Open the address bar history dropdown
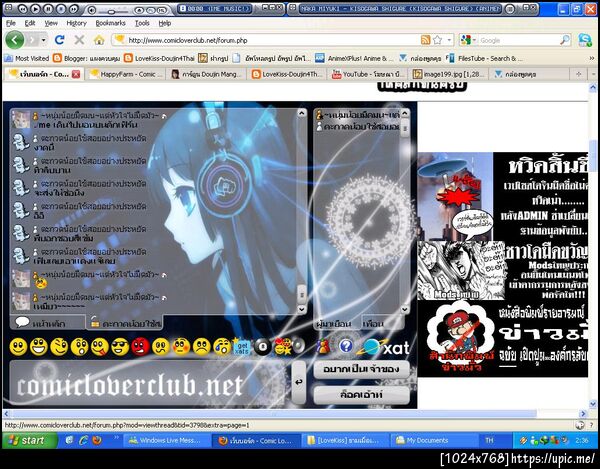 pyautogui.click(x=450, y=40)
